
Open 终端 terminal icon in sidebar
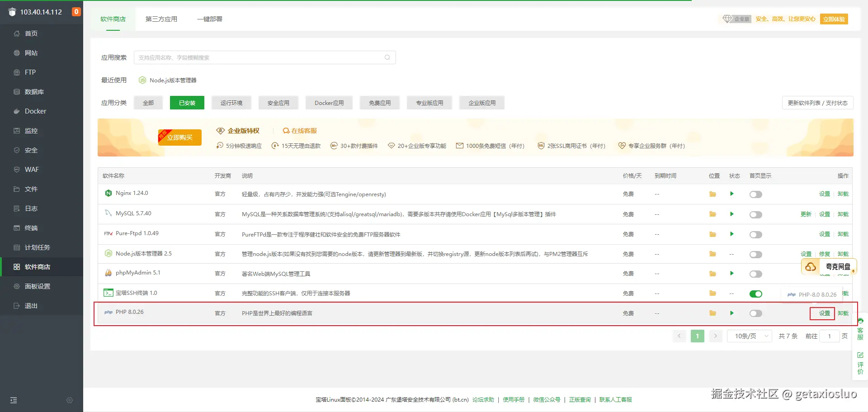17,228
